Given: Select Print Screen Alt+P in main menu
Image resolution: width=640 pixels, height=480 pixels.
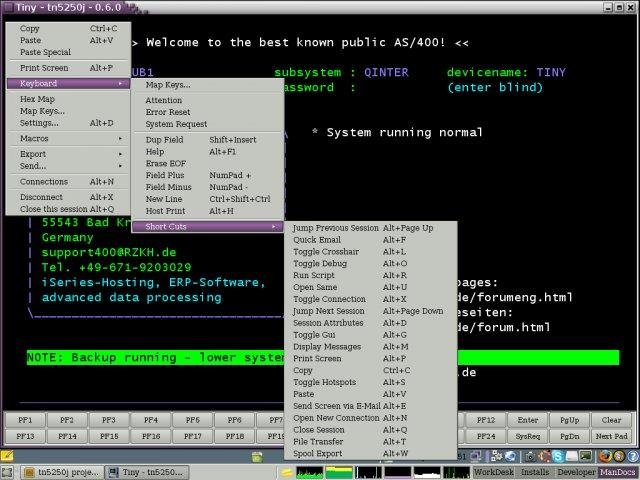Looking at the screenshot, I should coord(68,68).
